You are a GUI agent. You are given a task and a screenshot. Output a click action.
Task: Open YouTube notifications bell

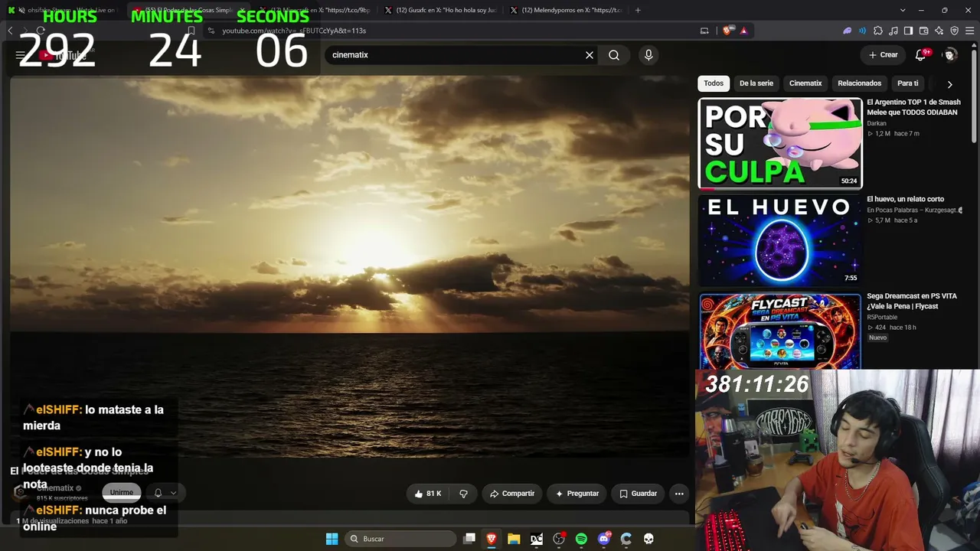point(921,55)
